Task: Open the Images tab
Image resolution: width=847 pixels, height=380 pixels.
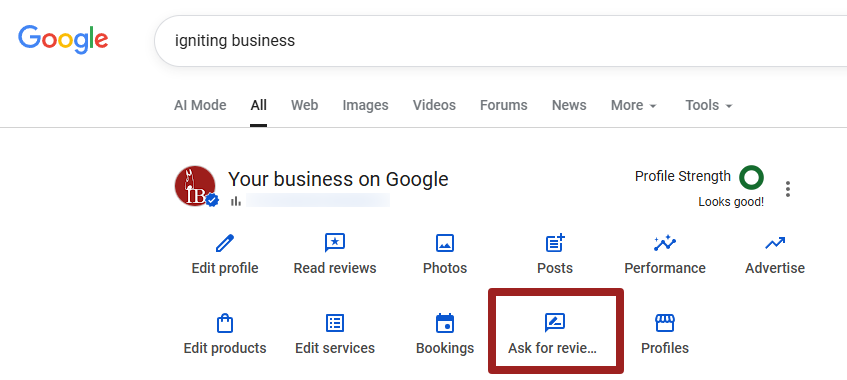Action: pyautogui.click(x=365, y=105)
